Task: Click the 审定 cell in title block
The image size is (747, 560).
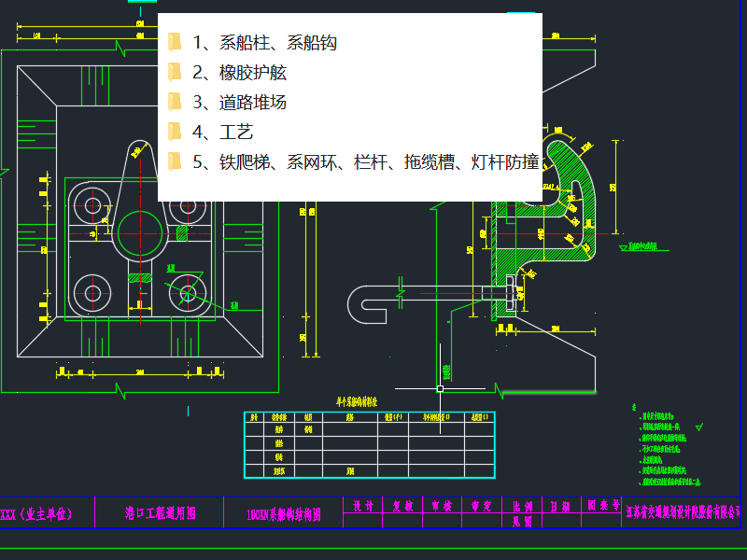Action: point(482,506)
